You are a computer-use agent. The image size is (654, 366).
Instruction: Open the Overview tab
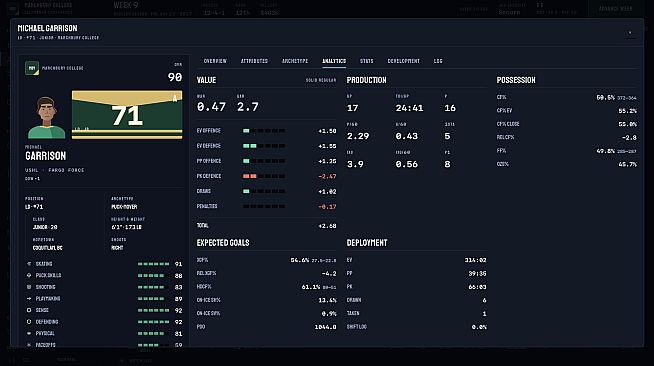click(215, 61)
